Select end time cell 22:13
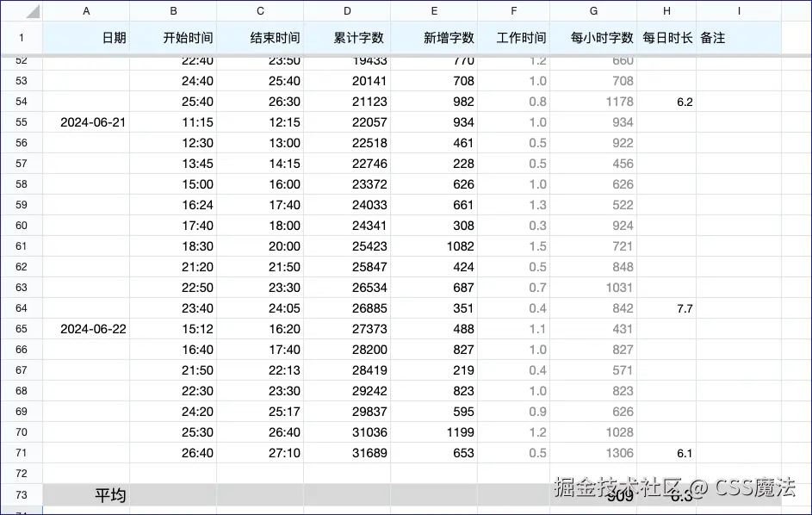This screenshot has width=812, height=515. (260, 370)
